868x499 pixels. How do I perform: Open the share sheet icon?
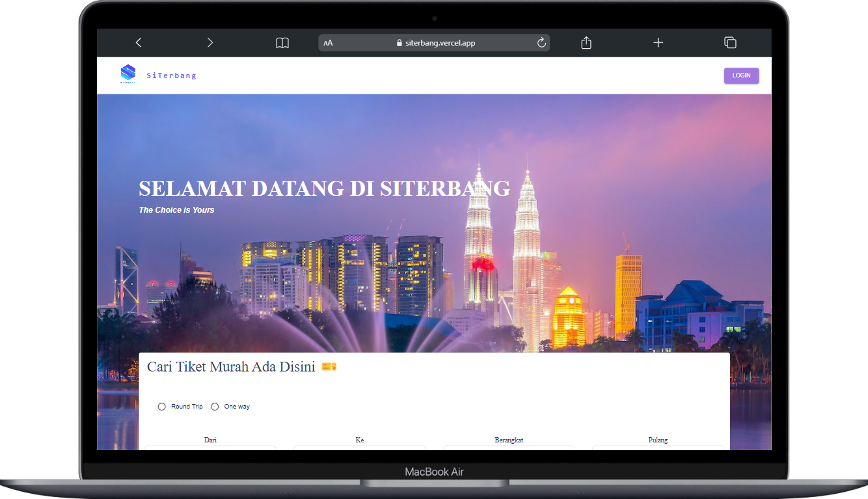586,43
